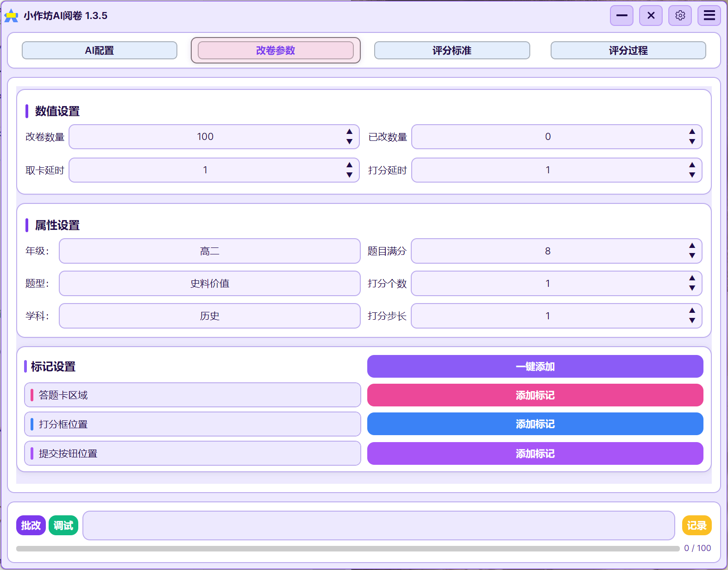Increase 改卷数量 with the up arrow
This screenshot has width=728, height=570.
350,132
